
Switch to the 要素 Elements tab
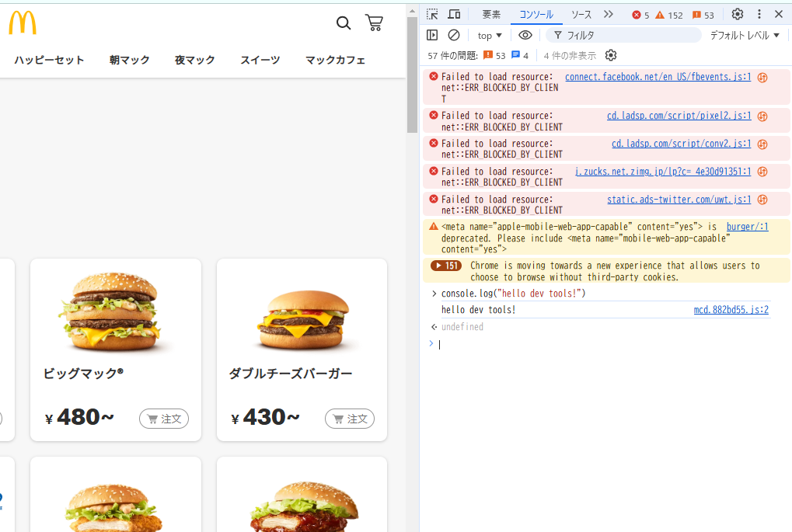[x=491, y=15]
